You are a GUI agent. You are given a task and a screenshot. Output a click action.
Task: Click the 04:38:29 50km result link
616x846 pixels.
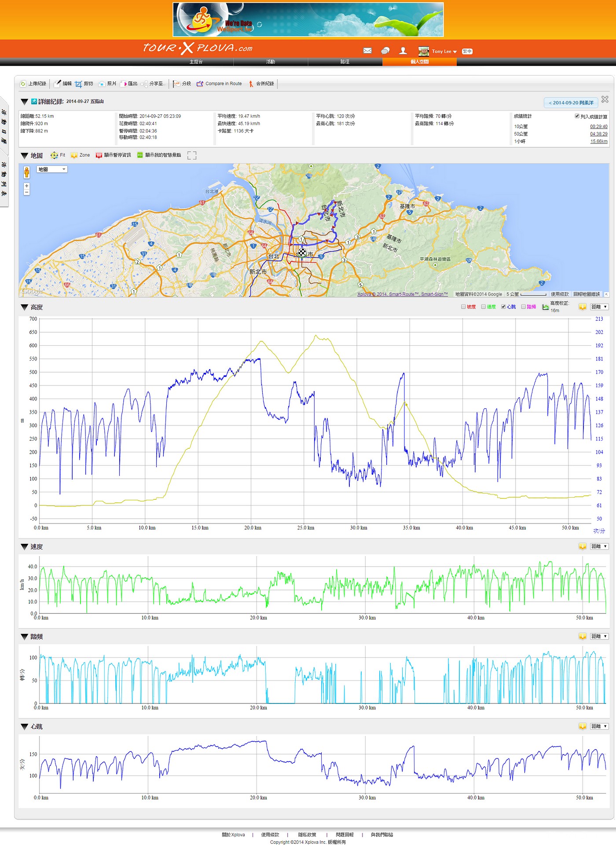click(x=598, y=134)
